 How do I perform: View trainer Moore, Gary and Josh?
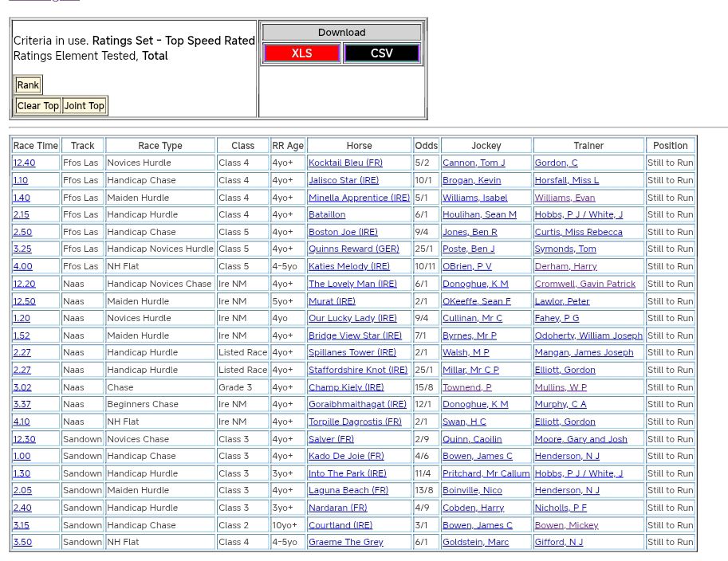[x=580, y=439]
